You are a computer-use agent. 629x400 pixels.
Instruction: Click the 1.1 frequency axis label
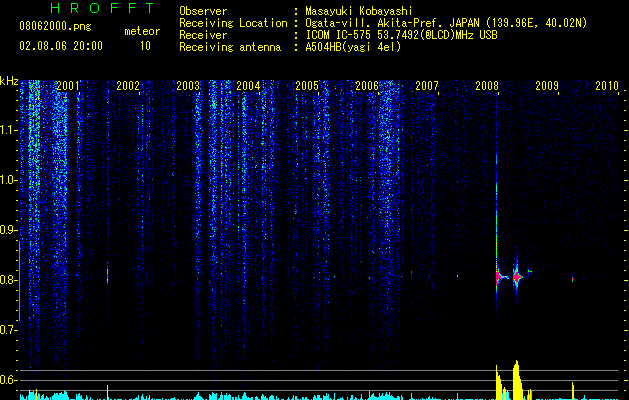point(8,130)
